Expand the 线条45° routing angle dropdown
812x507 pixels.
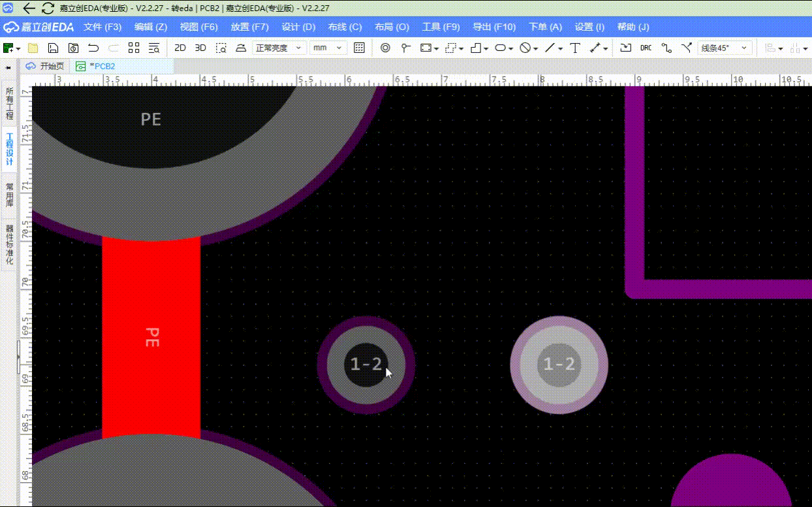pos(725,48)
